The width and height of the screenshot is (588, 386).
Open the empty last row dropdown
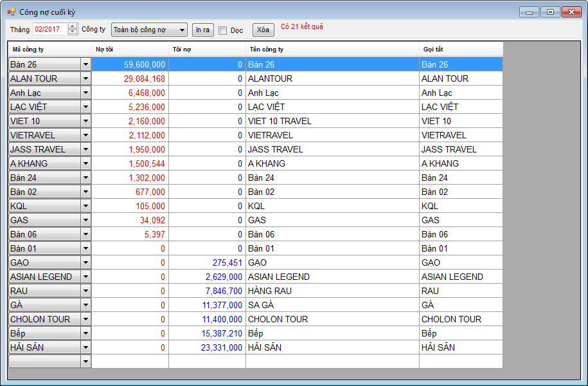coord(85,362)
